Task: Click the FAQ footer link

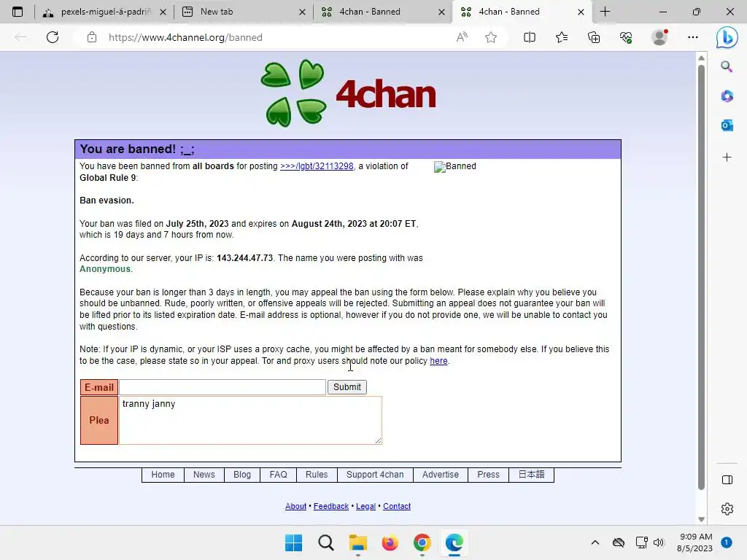Action: [278, 475]
